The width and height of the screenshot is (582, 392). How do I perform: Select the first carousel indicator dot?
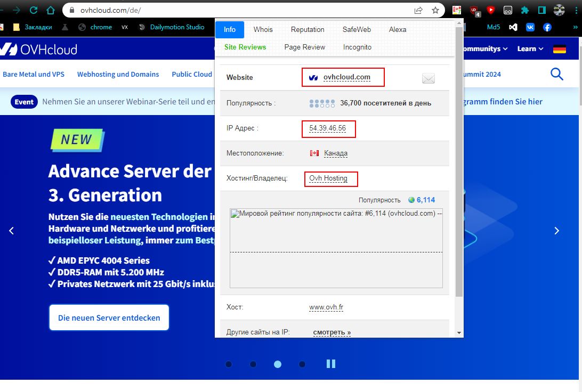(x=229, y=364)
